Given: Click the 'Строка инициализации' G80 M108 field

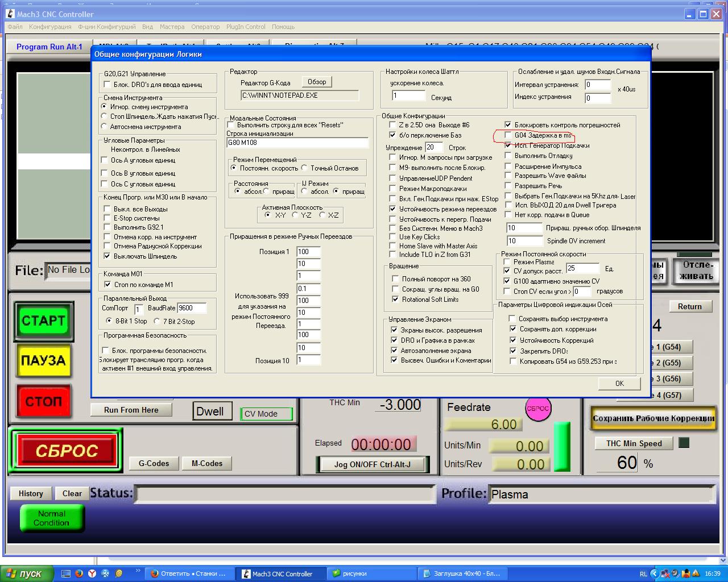Looking at the screenshot, I should click(297, 143).
